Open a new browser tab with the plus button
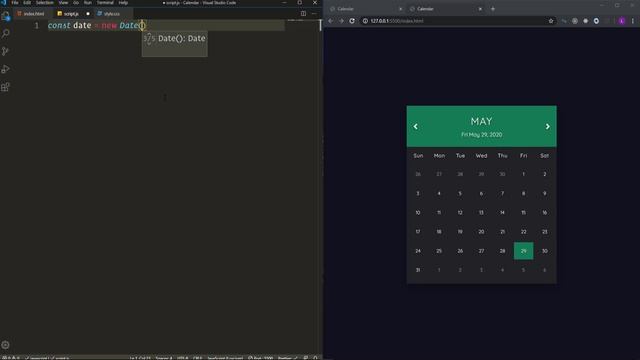 coord(493,9)
